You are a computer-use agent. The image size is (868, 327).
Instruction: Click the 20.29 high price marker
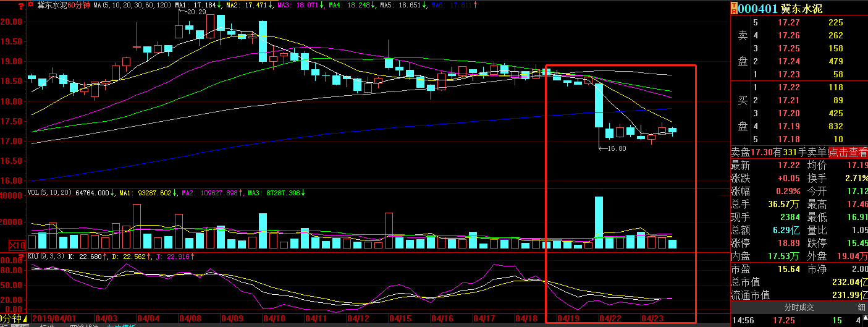(195, 12)
